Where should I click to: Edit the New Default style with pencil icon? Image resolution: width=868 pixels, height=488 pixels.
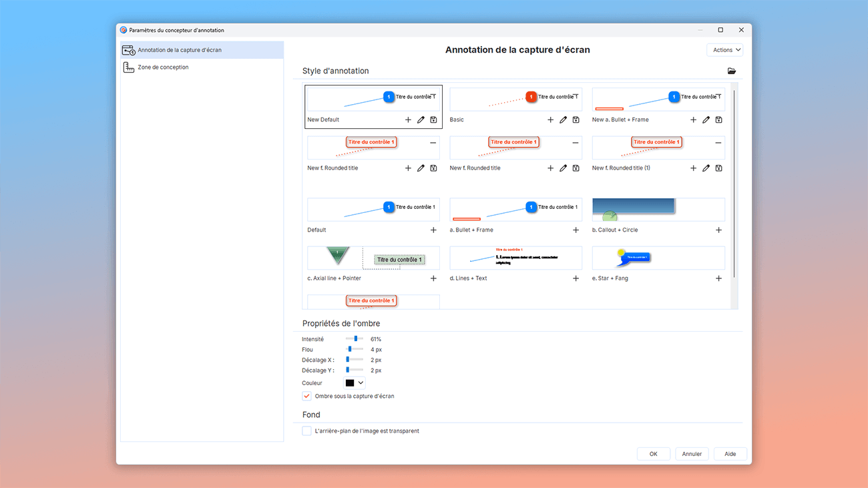(x=420, y=119)
